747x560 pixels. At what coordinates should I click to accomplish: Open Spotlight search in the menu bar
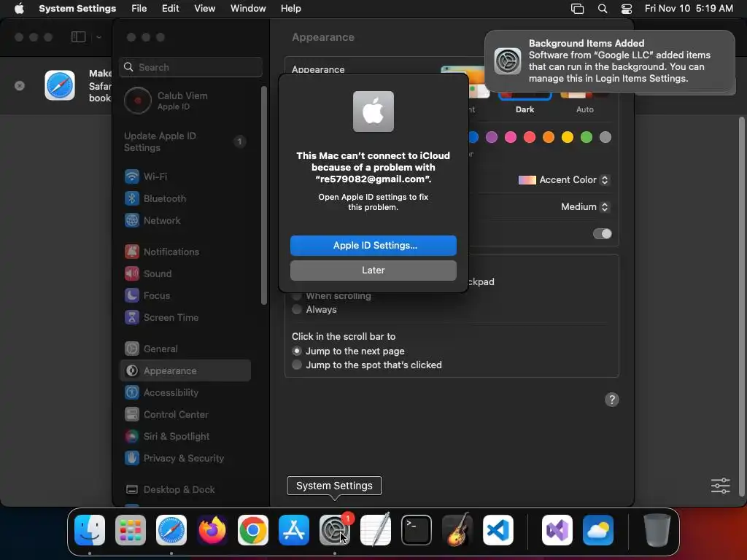click(602, 9)
